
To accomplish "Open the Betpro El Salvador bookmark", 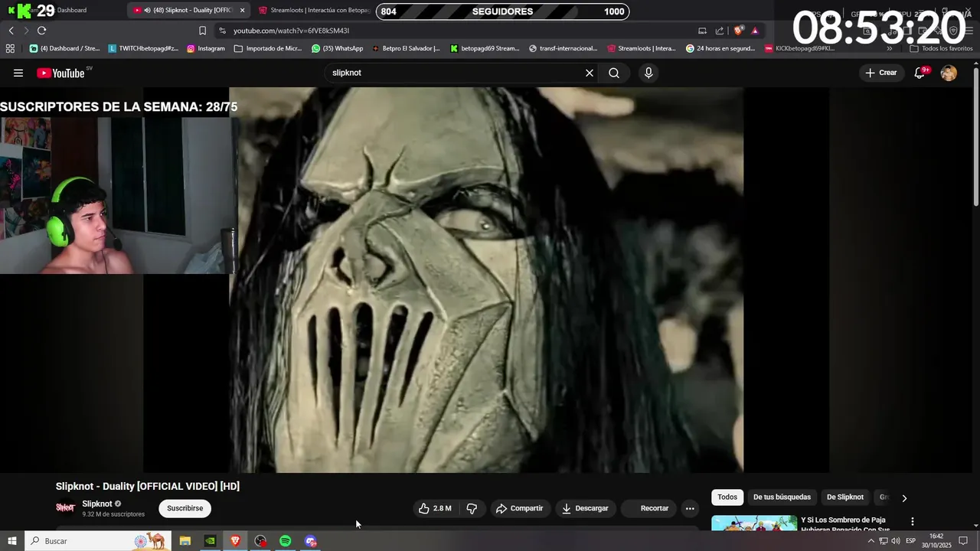I will tap(406, 48).
